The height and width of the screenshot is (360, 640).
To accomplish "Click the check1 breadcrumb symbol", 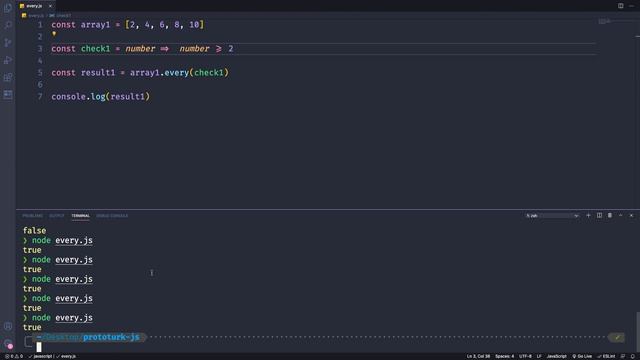I will coord(60,16).
